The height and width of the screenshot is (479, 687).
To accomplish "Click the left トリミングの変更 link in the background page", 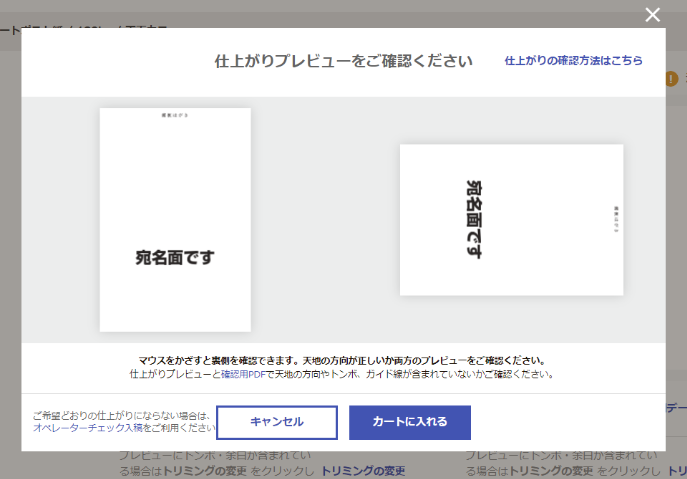I will click(x=363, y=471).
